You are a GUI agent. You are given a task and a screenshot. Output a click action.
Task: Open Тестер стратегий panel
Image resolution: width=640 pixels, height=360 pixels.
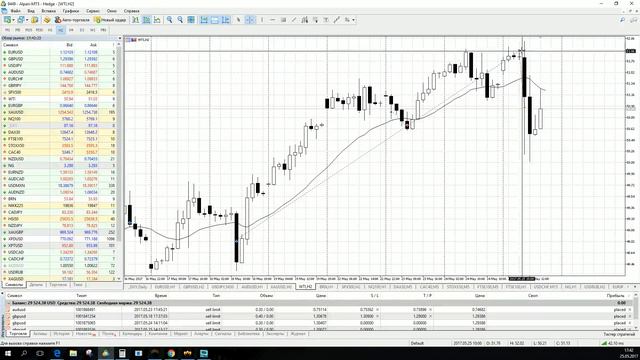[x=619, y=334]
